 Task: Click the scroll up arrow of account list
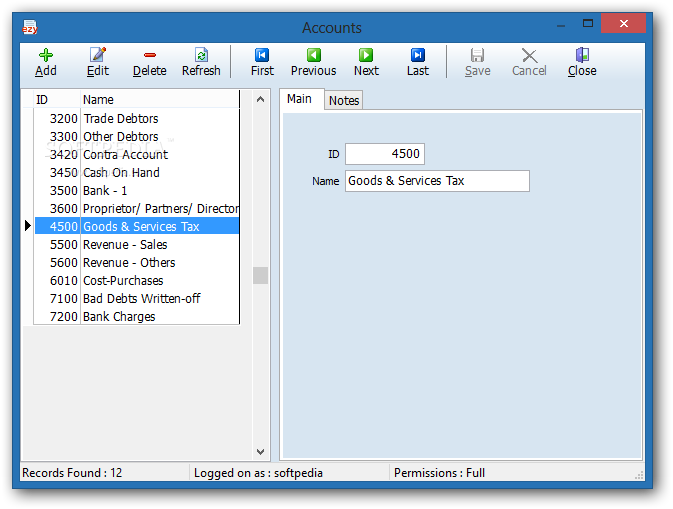coord(261,100)
